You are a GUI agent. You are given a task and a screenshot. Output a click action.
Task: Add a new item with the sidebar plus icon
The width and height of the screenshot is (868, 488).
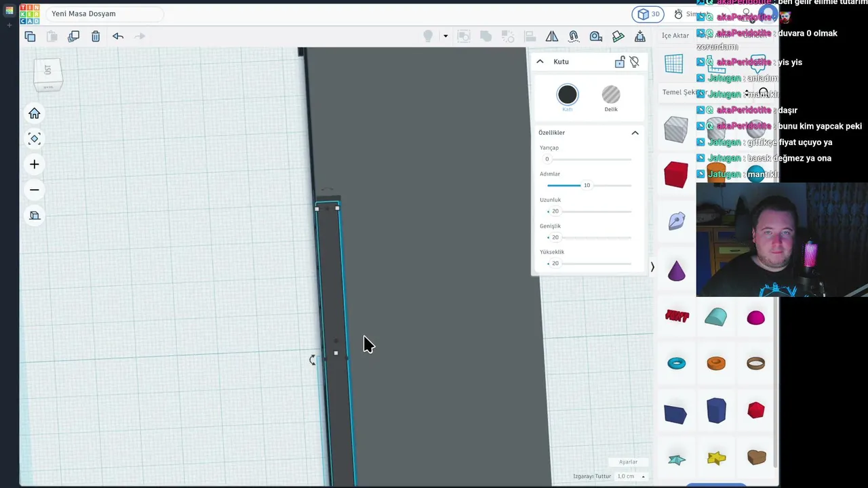[x=9, y=26]
